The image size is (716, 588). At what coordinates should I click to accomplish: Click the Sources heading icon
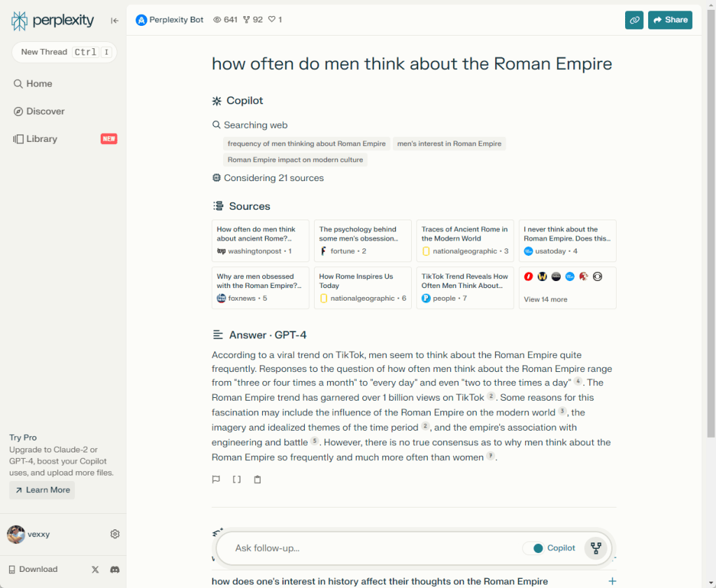coord(218,206)
